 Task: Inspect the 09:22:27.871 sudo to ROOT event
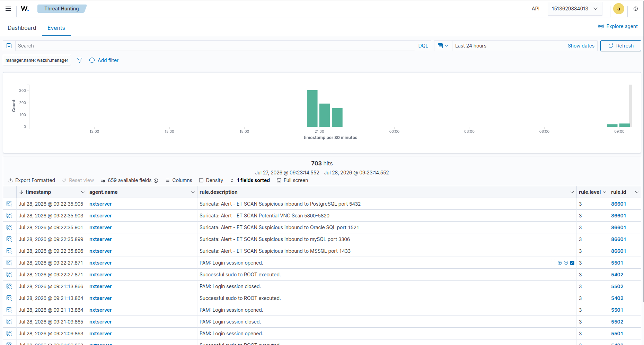[x=9, y=275]
